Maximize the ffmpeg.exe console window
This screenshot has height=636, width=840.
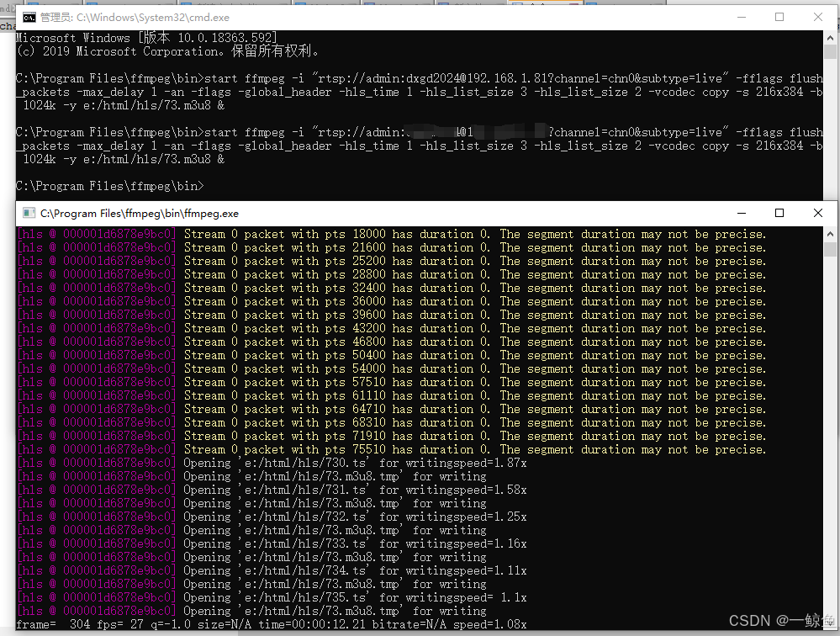point(779,213)
